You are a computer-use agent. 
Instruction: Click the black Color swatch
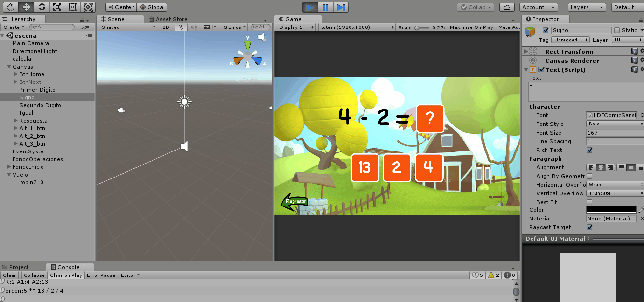click(x=611, y=210)
